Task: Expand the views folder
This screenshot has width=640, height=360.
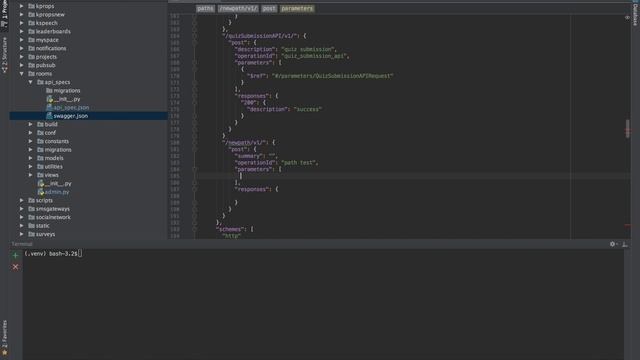Action: [x=31, y=175]
